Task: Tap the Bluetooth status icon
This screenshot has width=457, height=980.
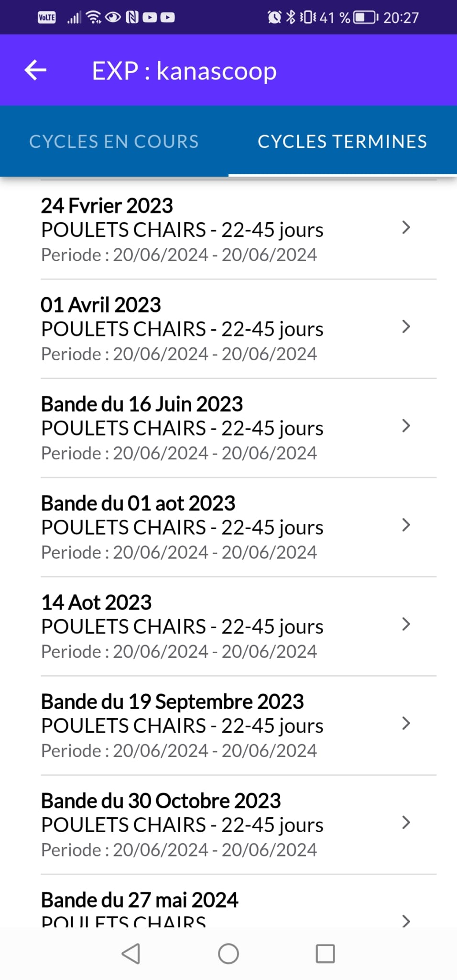Action: click(290, 18)
